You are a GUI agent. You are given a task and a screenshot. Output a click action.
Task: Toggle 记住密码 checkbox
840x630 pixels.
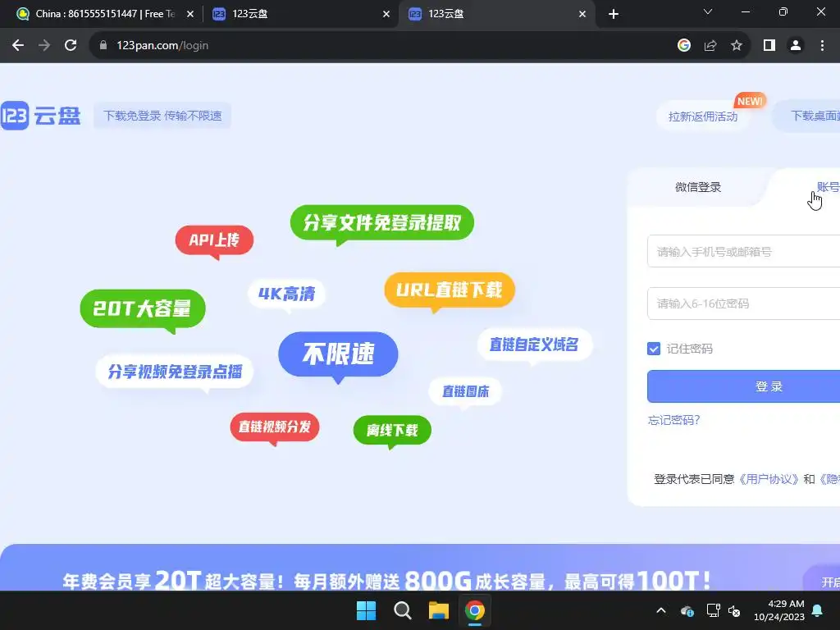pyautogui.click(x=654, y=349)
